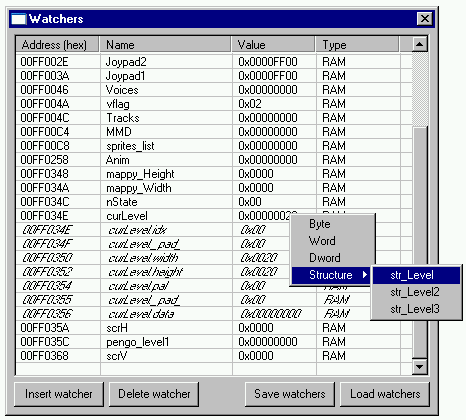Select the pengo_level1 watcher row
466x420 pixels.
click(x=214, y=342)
